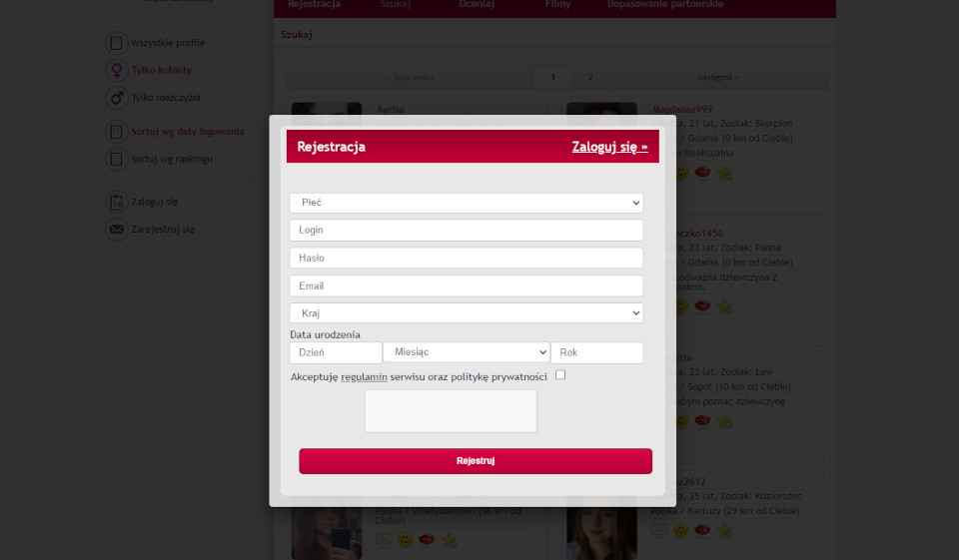This screenshot has width=959, height=560.
Task: Expand the Kraj country dropdown
Action: coord(467,313)
